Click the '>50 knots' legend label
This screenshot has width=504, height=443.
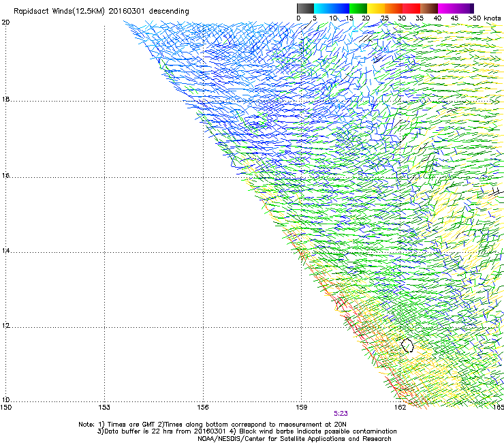coord(484,18)
